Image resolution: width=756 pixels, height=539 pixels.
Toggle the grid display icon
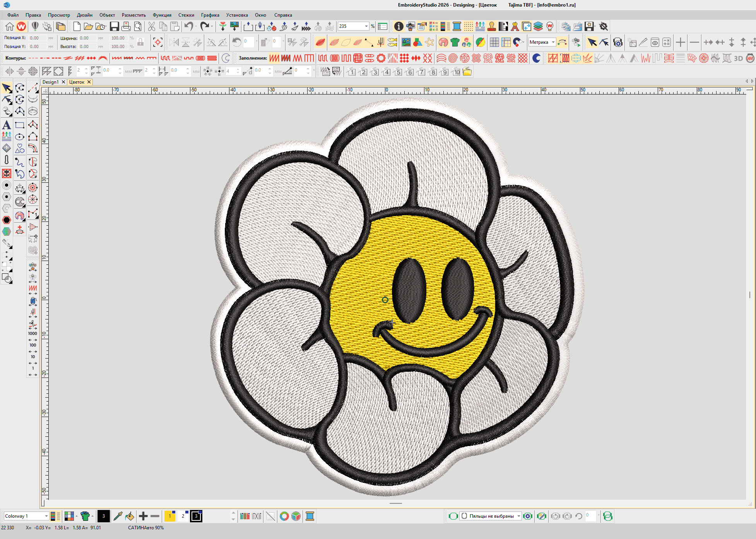(494, 42)
